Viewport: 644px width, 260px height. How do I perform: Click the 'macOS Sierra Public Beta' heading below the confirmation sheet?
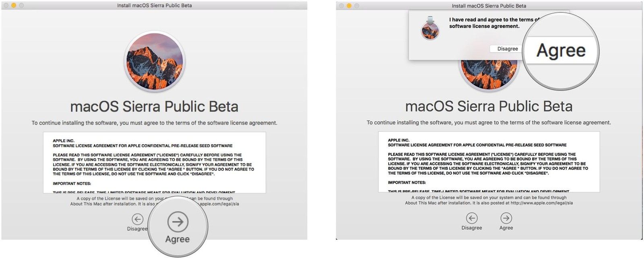(489, 106)
